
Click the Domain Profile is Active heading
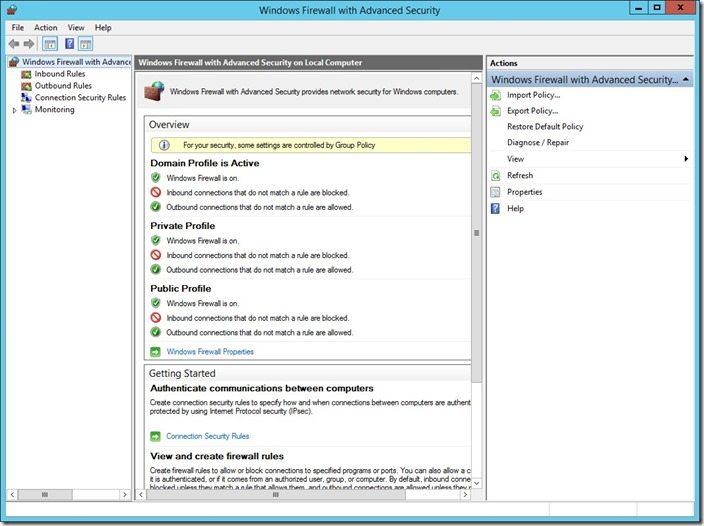point(205,163)
